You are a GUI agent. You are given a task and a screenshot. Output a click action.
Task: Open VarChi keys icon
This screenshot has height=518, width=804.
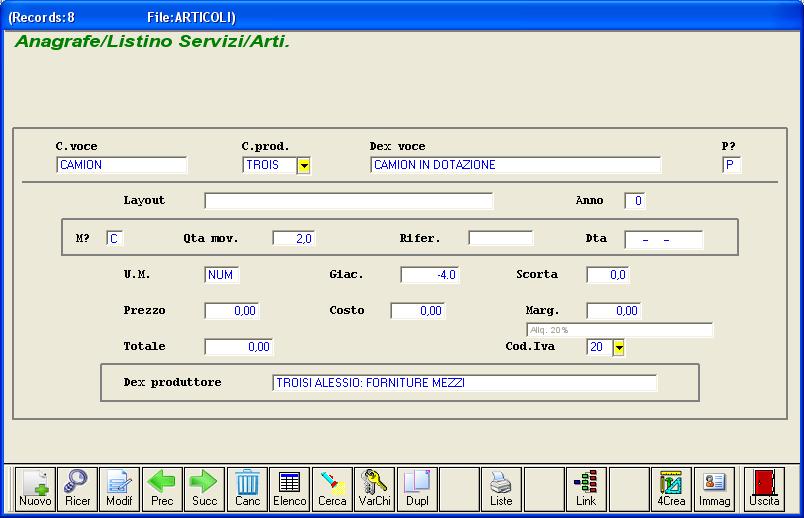374,489
